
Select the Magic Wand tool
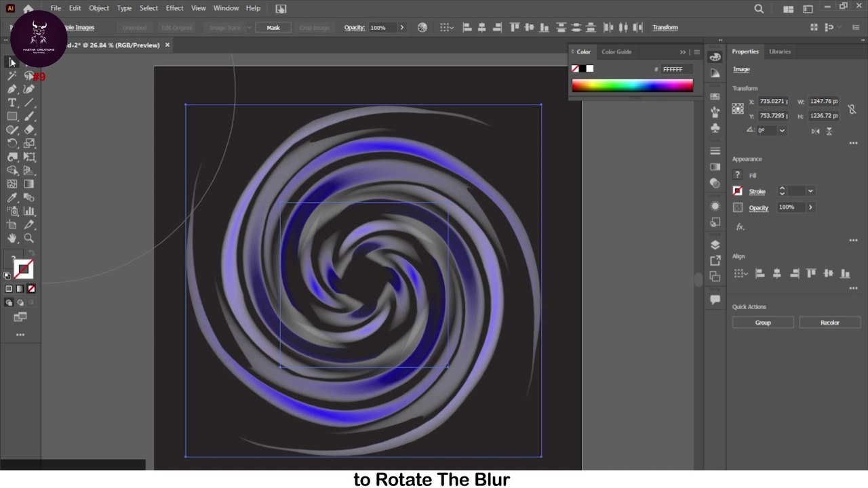point(12,76)
